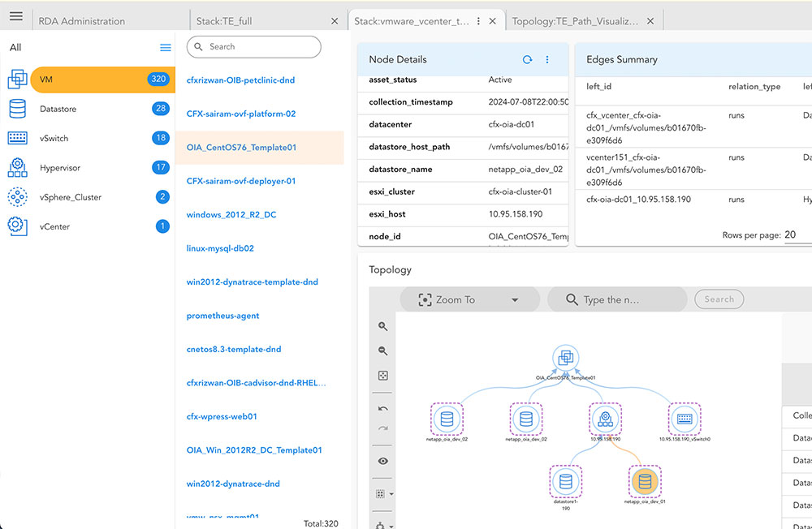Open win2012-dynatrace-dnd VM link
The image size is (812, 529).
(x=233, y=484)
